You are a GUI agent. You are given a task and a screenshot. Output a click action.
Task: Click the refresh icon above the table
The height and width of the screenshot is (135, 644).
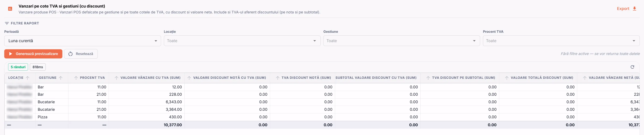tap(632, 67)
